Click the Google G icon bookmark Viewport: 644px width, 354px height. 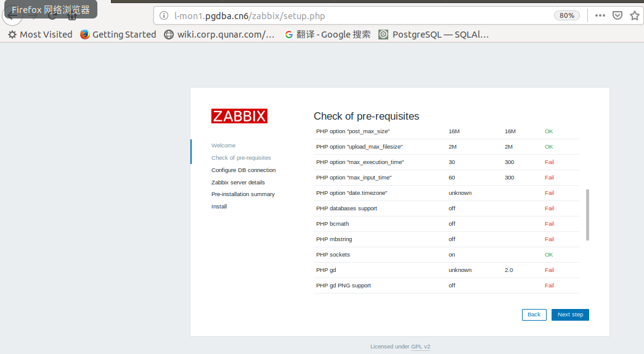[289, 35]
